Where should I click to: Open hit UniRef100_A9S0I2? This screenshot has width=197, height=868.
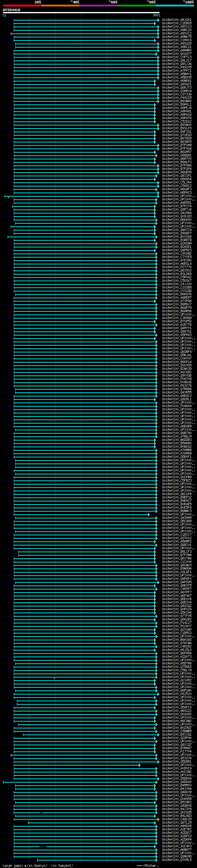[176, 33]
